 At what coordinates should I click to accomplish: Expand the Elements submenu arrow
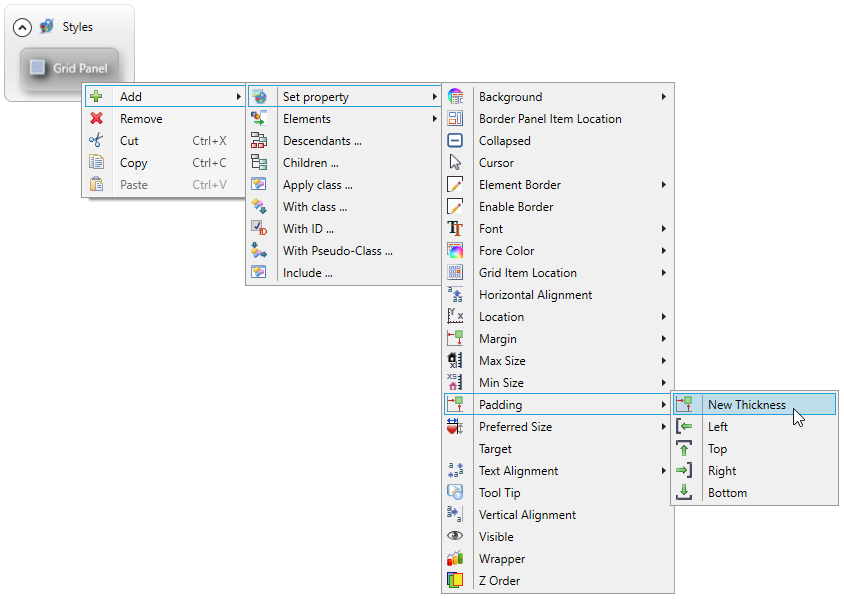pos(434,119)
